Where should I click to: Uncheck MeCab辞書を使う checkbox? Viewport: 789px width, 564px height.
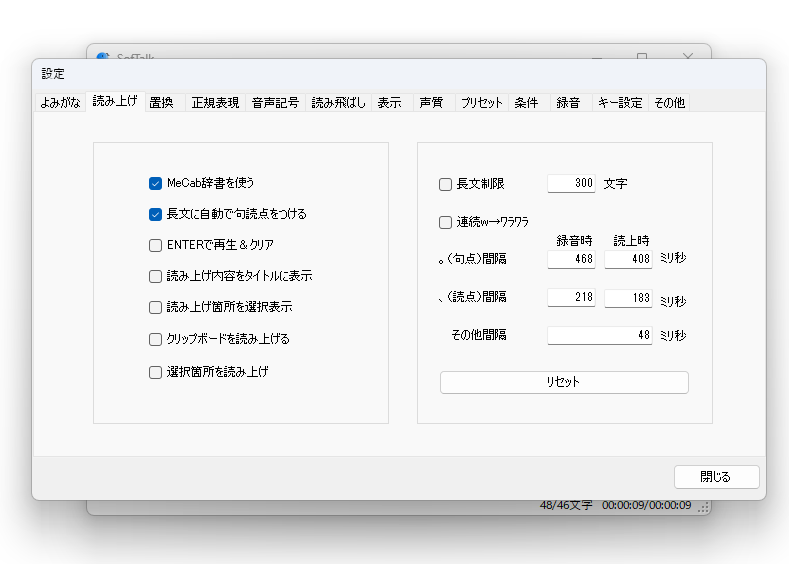point(155,183)
